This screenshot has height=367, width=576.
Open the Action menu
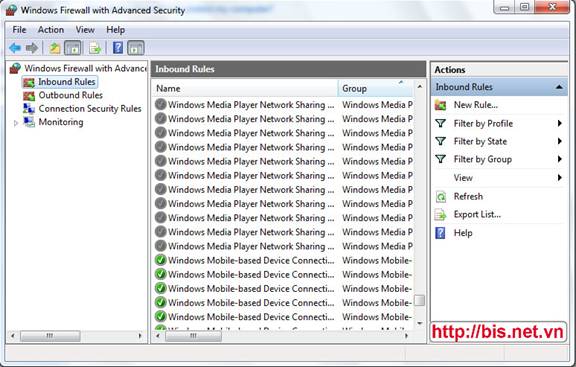(51, 30)
